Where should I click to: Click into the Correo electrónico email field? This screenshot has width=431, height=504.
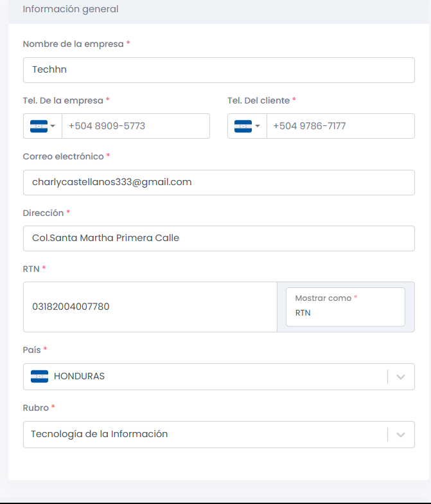tap(218, 182)
